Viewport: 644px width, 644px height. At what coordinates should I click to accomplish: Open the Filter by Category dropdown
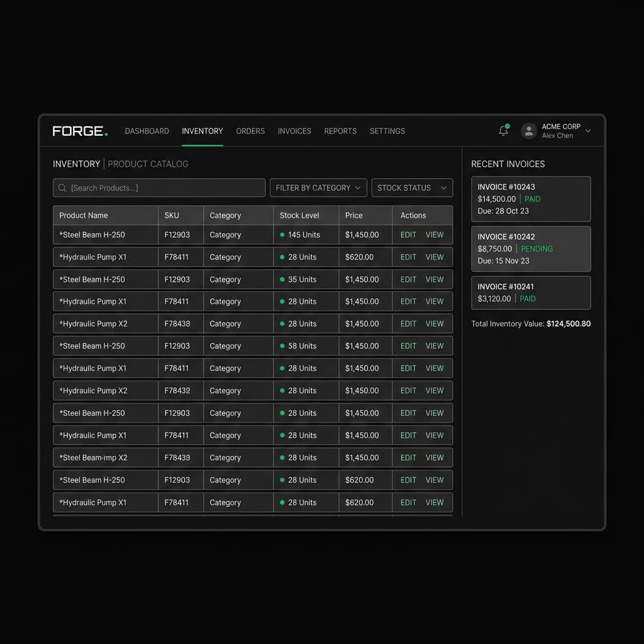[x=318, y=188]
